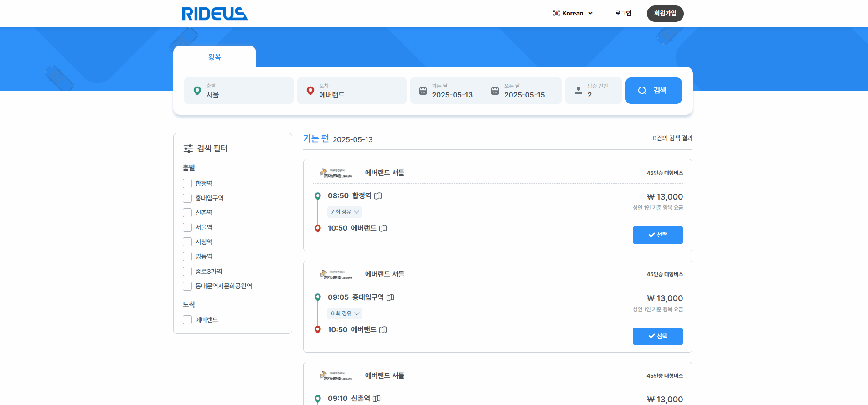Image resolution: width=868 pixels, height=405 pixels.
Task: Click the passenger person icon
Action: [x=579, y=91]
